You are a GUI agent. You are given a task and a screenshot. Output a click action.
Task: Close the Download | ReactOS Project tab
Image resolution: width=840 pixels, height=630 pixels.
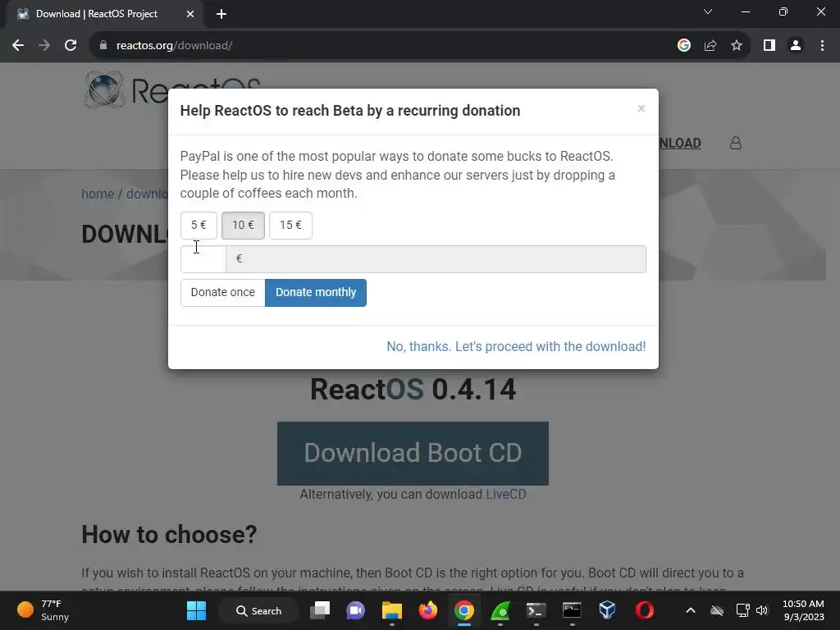pos(190,14)
